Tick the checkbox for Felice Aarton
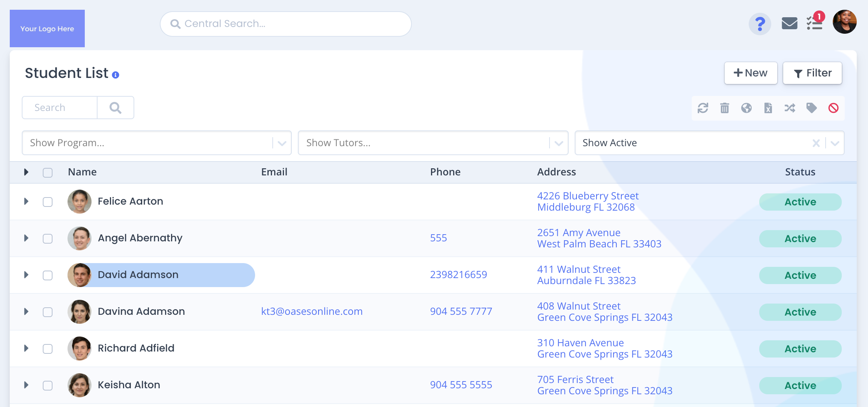 click(x=48, y=202)
